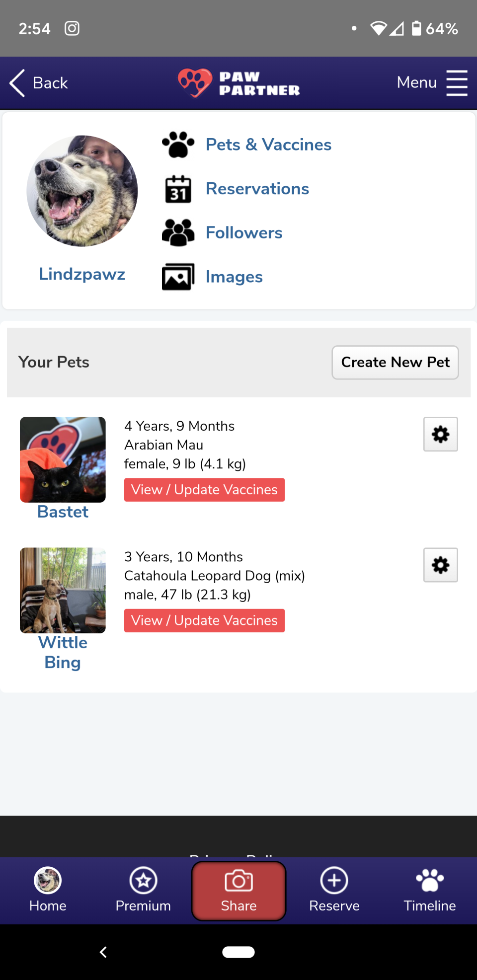The width and height of the screenshot is (477, 980).
Task: Tap the calendar icon beside Reservations
Action: [x=178, y=189]
